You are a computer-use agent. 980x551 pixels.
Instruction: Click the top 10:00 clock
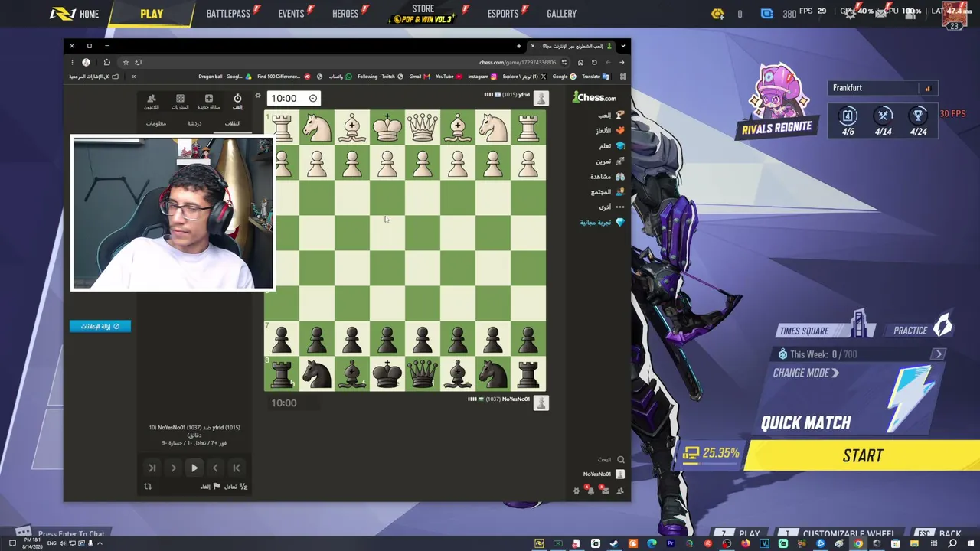[x=294, y=98]
